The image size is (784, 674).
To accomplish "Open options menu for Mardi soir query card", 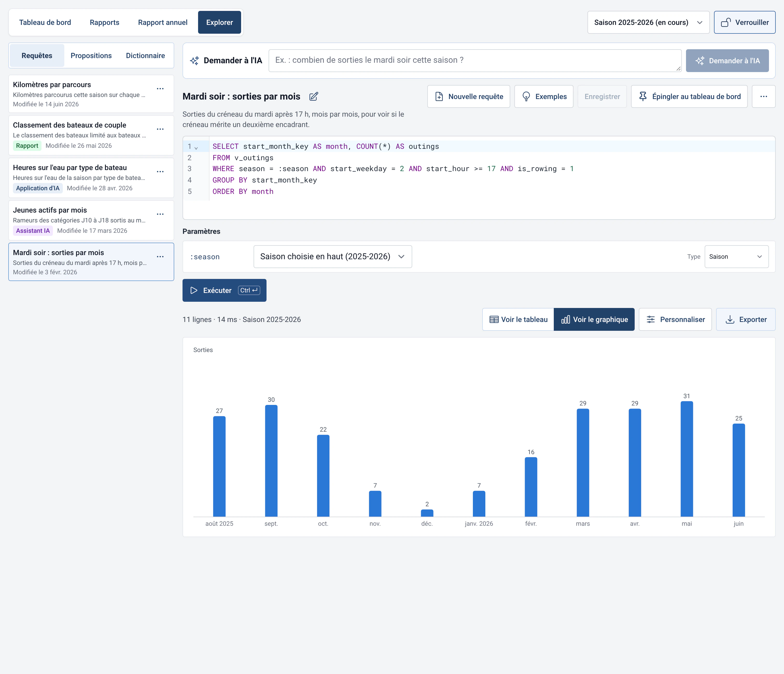I will (x=160, y=257).
